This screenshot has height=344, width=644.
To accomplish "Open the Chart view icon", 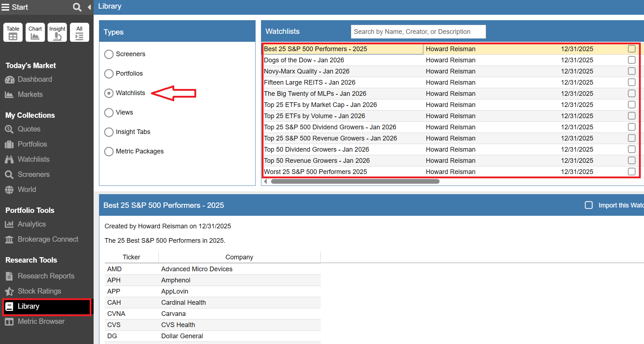I will coord(35,32).
